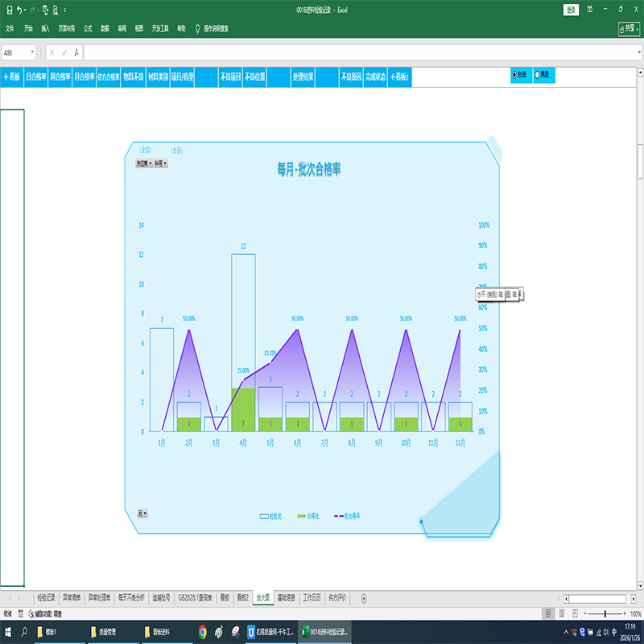
Task: Click the lightbulb tell-me search icon
Action: (x=197, y=29)
